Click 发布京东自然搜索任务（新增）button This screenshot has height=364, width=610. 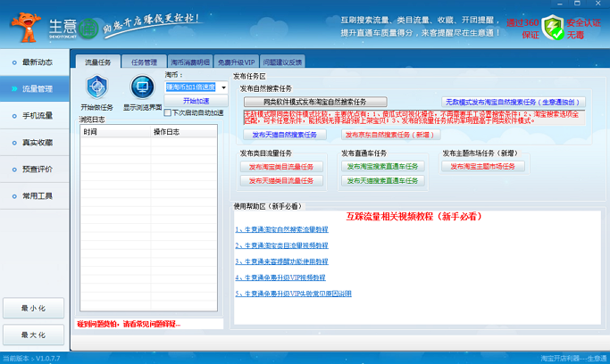click(390, 135)
